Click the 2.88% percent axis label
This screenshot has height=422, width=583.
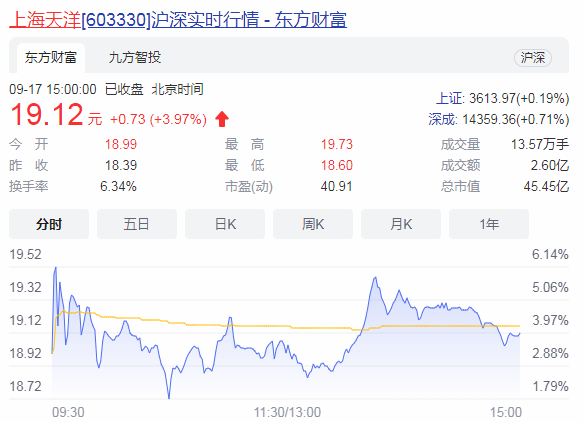click(550, 353)
